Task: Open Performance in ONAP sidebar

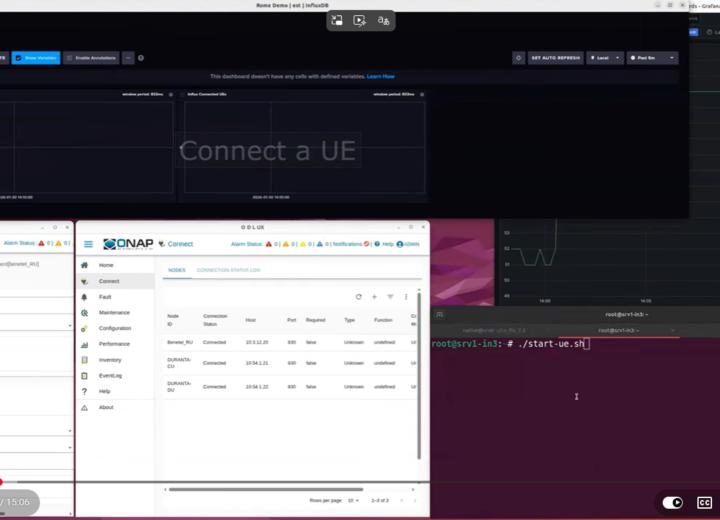Action: [113, 344]
